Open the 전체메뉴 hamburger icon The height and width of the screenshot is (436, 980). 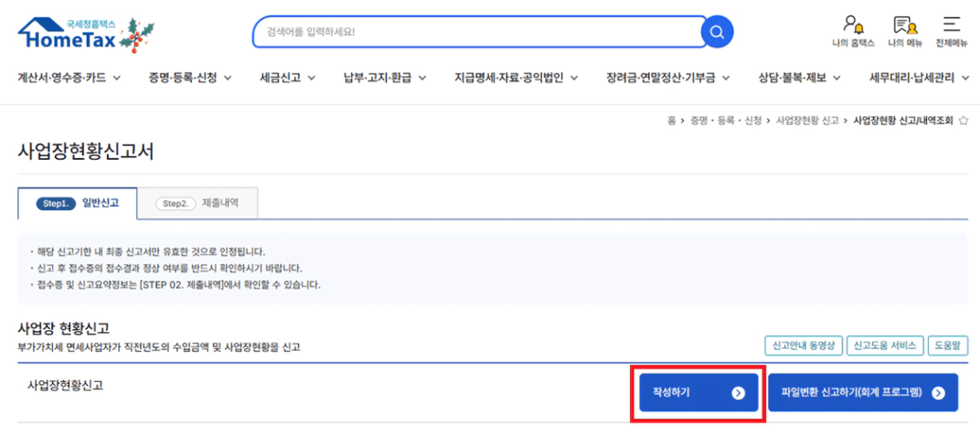(x=952, y=28)
